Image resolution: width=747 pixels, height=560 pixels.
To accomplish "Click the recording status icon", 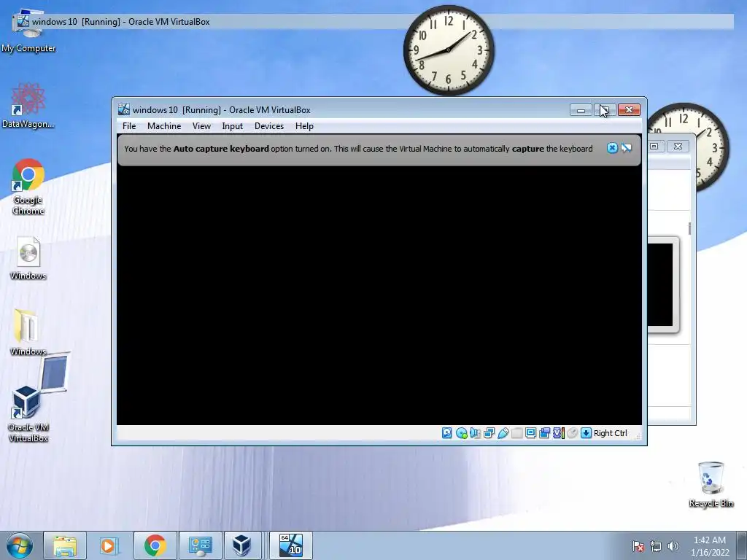I will point(544,433).
